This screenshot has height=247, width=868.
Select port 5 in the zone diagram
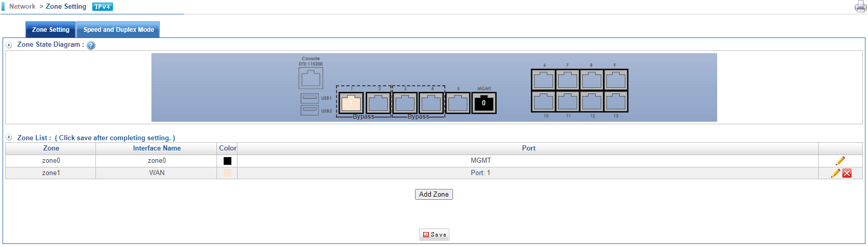coord(458,103)
